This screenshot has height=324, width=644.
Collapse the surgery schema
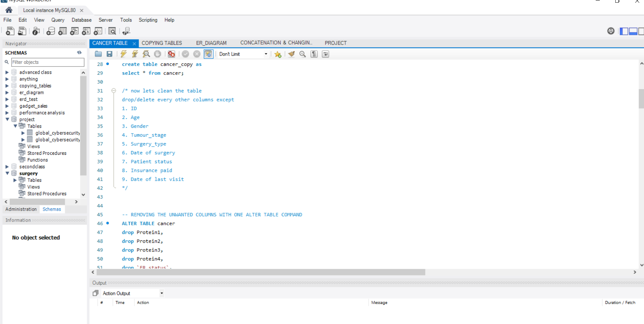coord(7,173)
